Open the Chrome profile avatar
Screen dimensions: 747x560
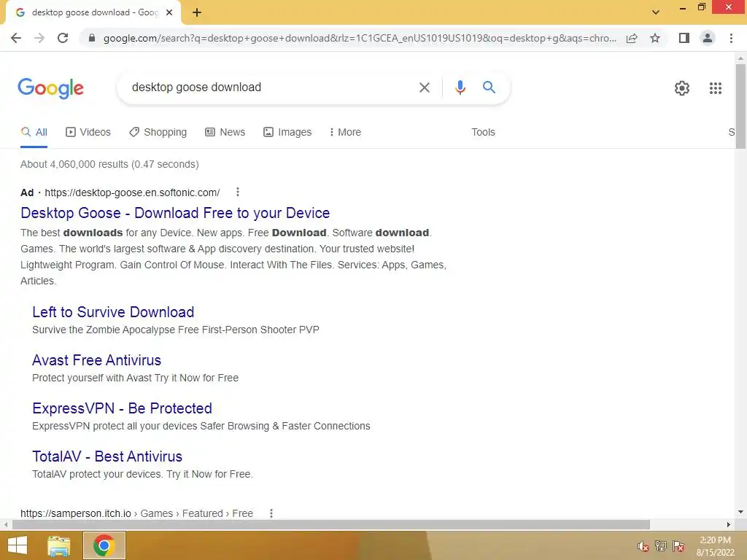click(708, 38)
